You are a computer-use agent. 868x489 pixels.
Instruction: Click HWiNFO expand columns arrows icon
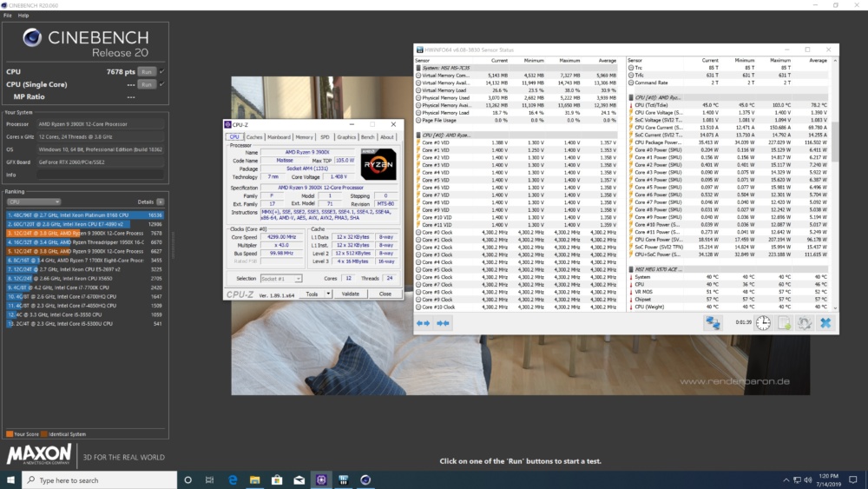click(x=424, y=323)
